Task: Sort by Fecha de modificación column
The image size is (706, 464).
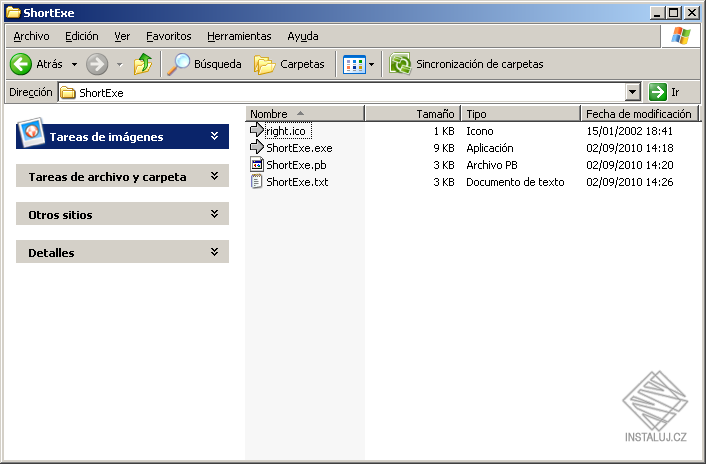Action: pyautogui.click(x=639, y=114)
